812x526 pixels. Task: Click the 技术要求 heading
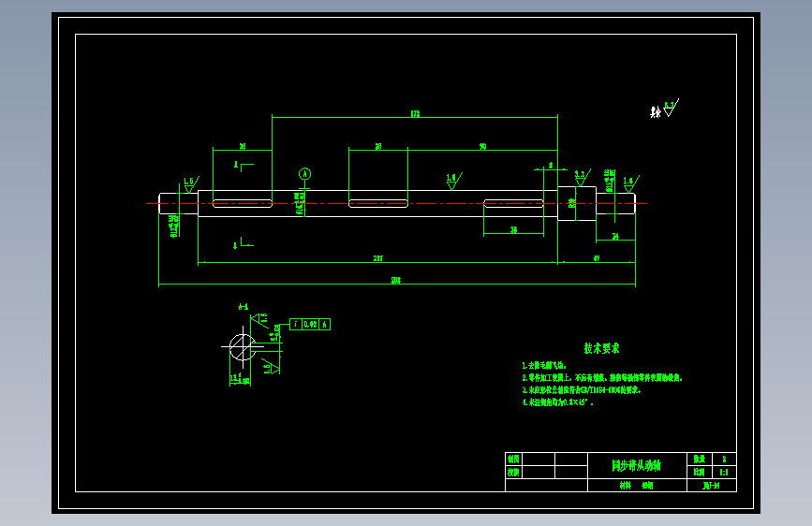click(x=602, y=348)
